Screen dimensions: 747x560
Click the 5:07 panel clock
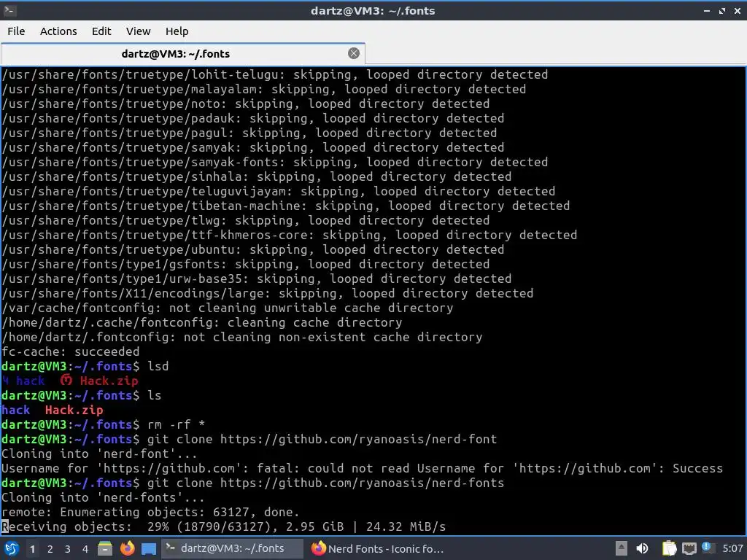tap(732, 548)
